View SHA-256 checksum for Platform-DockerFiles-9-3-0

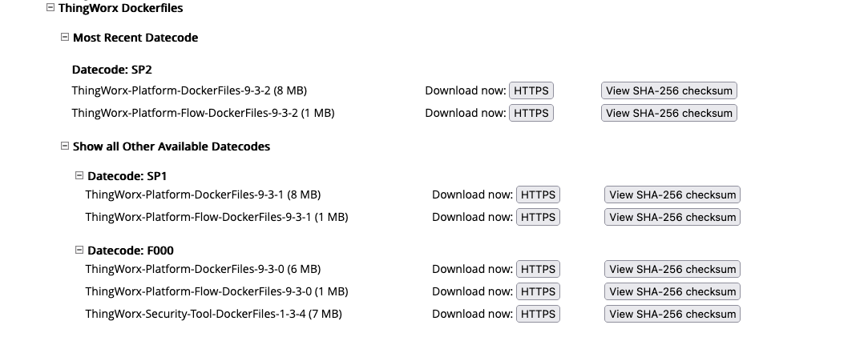672,269
